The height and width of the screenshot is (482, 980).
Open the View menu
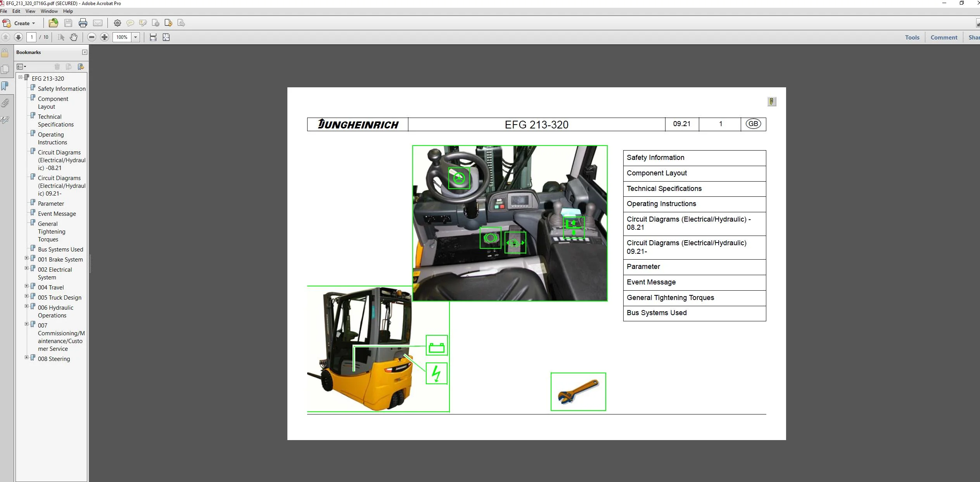[x=30, y=11]
